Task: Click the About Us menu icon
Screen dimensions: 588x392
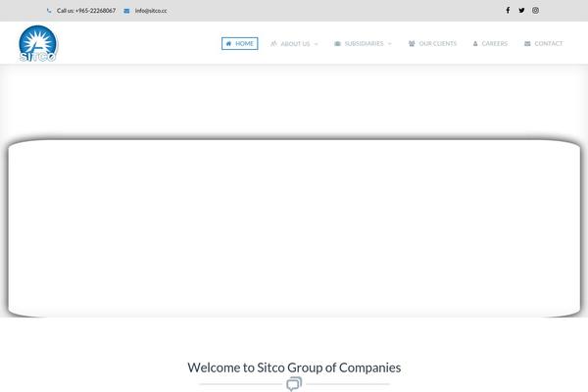Action: tap(273, 43)
